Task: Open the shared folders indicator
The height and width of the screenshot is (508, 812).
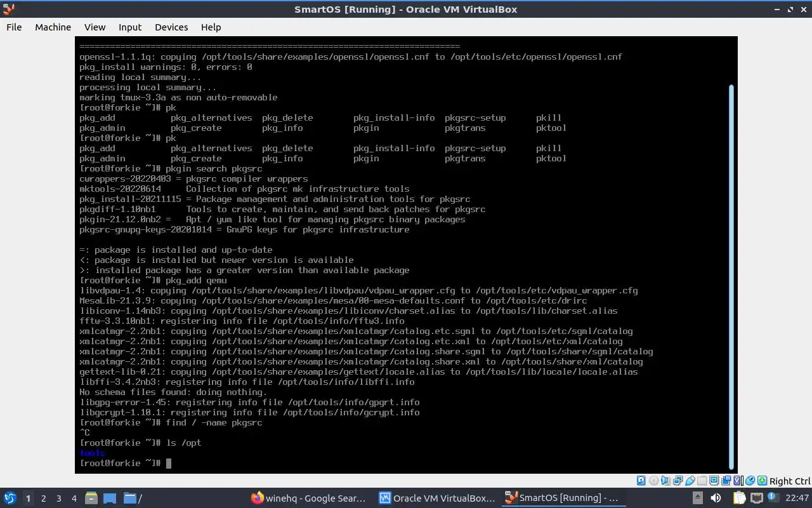Action: [x=702, y=481]
